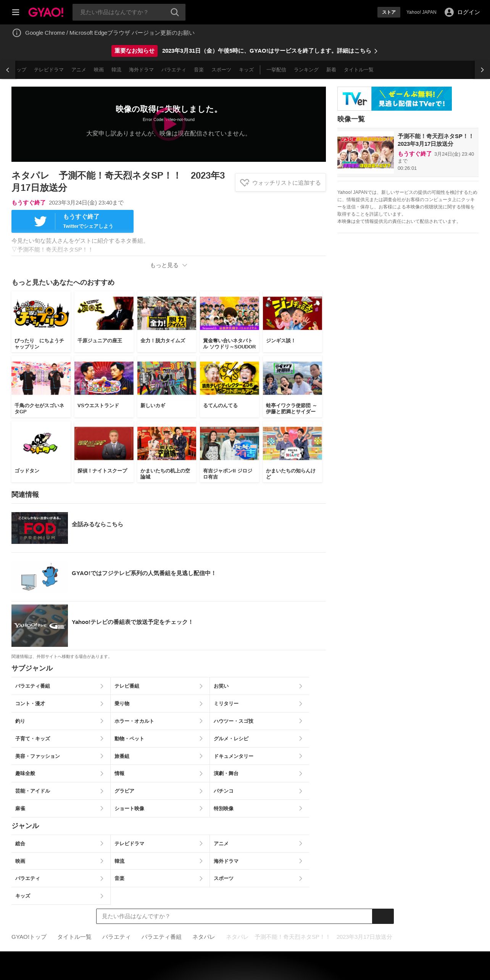Open お笑い subgenre row
Image resolution: width=490 pixels, height=980 pixels.
click(260, 686)
